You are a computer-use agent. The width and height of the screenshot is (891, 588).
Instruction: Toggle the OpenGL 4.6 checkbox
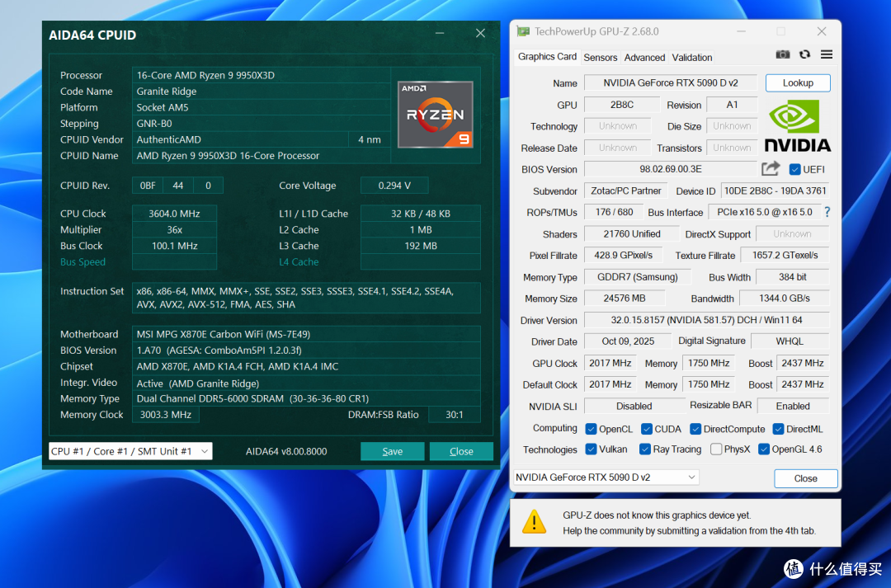click(764, 449)
